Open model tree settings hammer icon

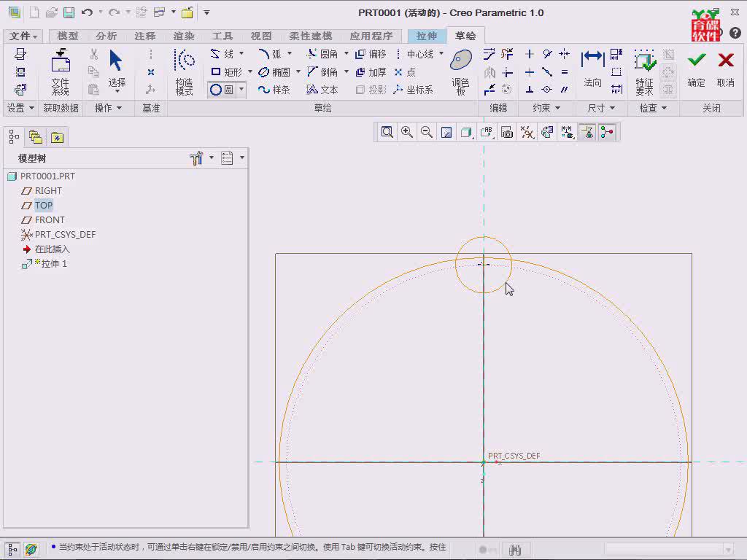[x=196, y=157]
